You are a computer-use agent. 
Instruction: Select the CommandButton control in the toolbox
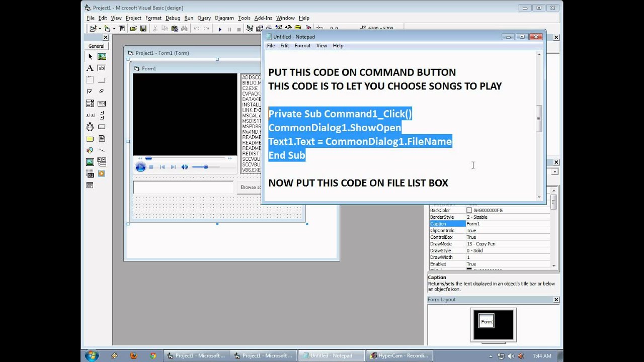[102, 80]
